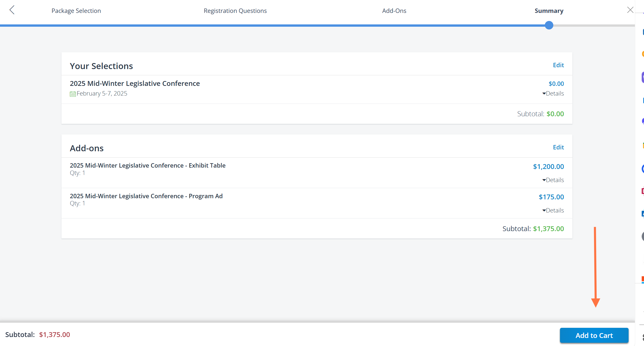Click the Your Selections heading
Image resolution: width=644 pixels, height=346 pixels.
pyautogui.click(x=101, y=66)
